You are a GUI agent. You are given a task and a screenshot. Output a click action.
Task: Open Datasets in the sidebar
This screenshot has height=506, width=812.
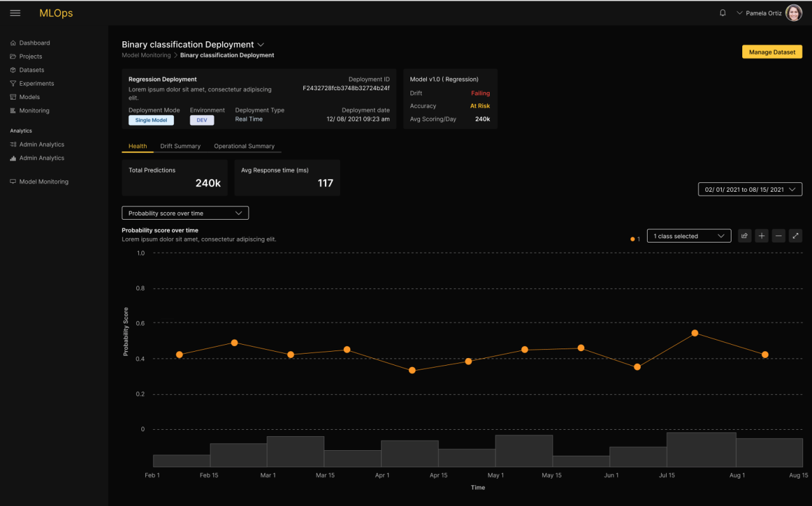(31, 70)
